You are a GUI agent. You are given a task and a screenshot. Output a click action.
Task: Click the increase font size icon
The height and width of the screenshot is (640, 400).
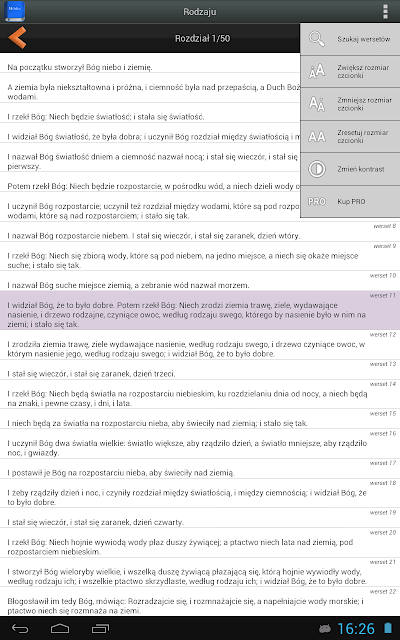click(317, 71)
